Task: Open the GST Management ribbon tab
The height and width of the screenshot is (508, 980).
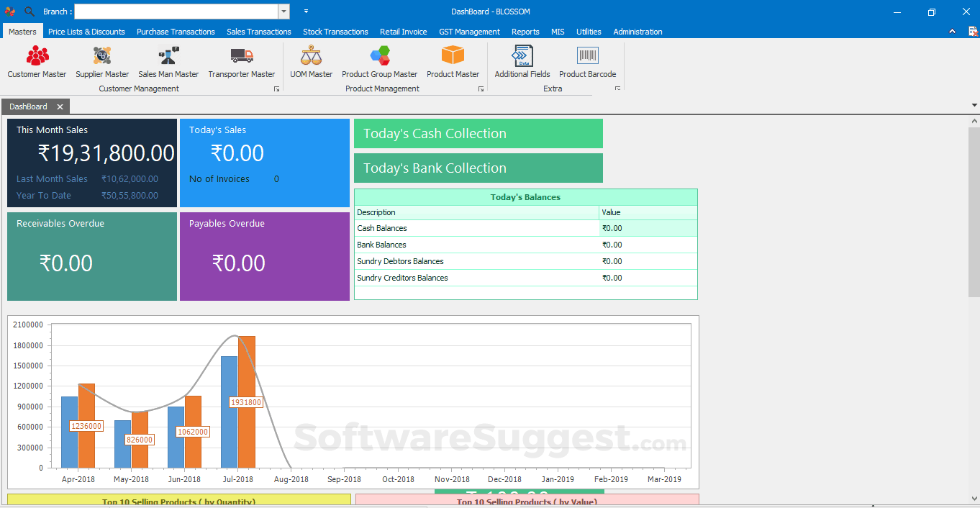Action: tap(469, 32)
